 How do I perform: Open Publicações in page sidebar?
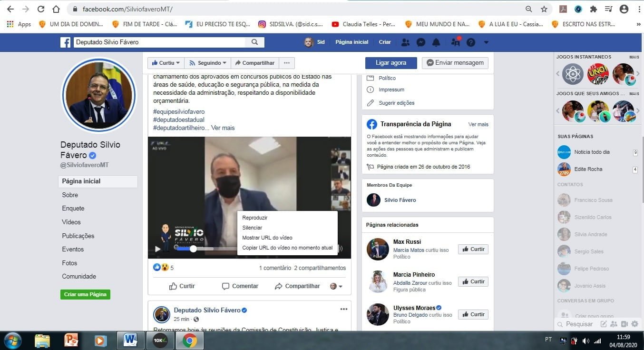coord(78,236)
